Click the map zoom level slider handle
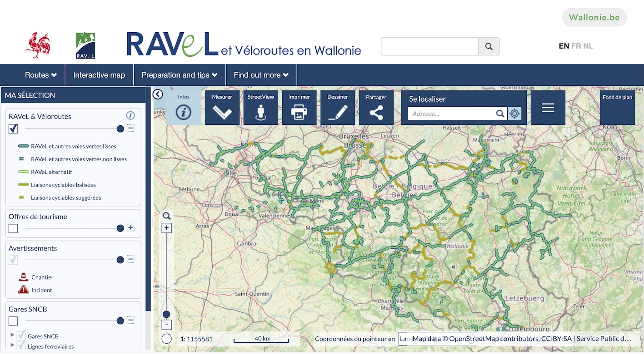This screenshot has width=644, height=355. coord(166,314)
